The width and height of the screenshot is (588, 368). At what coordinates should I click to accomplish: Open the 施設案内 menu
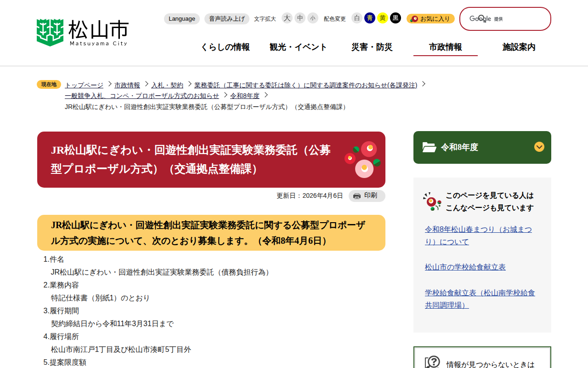coord(519,47)
